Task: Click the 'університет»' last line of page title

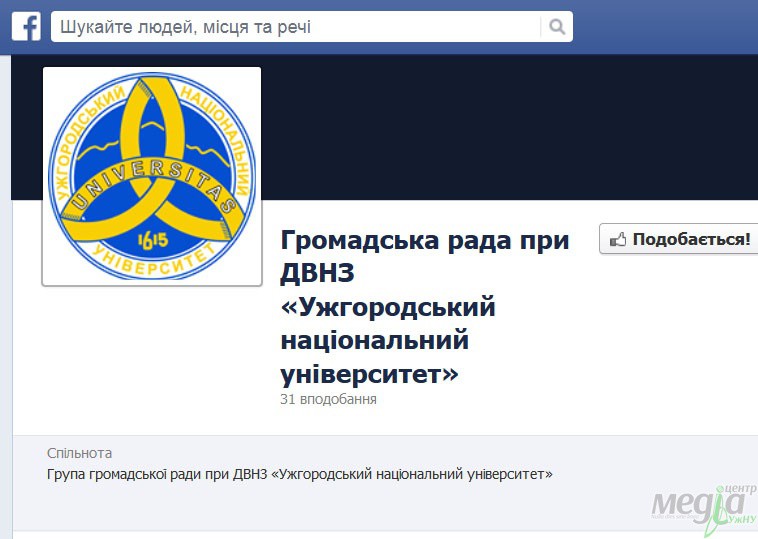Action: tap(369, 374)
